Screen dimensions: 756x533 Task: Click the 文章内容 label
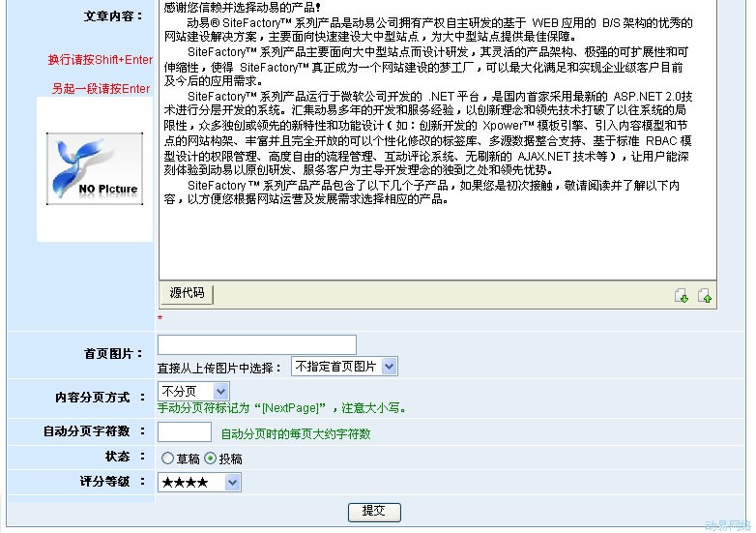(114, 16)
